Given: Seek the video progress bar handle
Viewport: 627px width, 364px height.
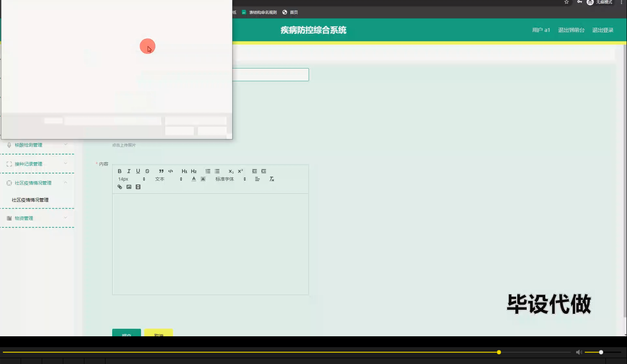Looking at the screenshot, I should coord(499,352).
